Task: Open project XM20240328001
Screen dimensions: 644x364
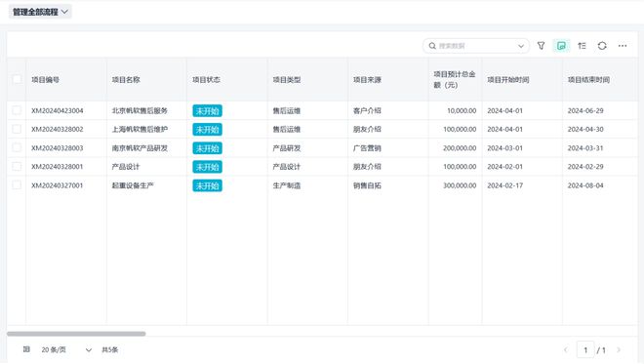Action: 58,167
